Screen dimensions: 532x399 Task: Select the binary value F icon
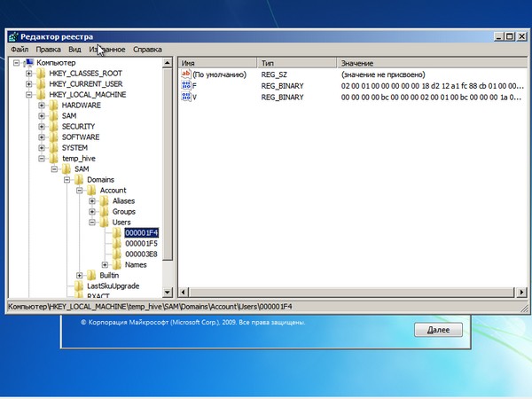[x=186, y=86]
